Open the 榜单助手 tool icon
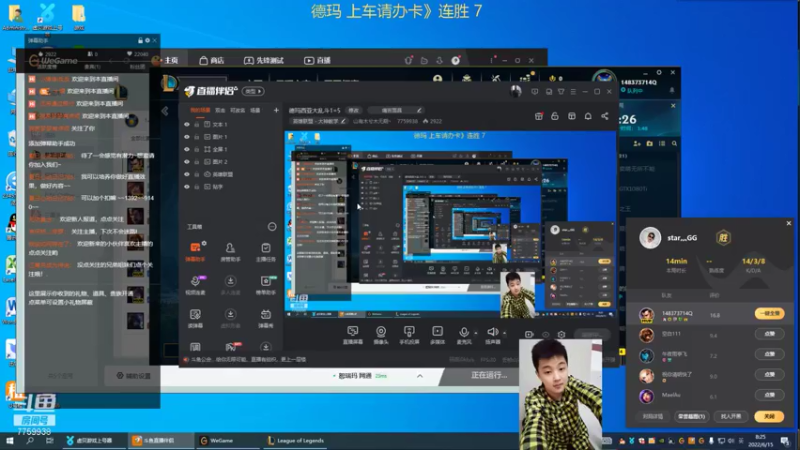The image size is (800, 450). (x=265, y=285)
